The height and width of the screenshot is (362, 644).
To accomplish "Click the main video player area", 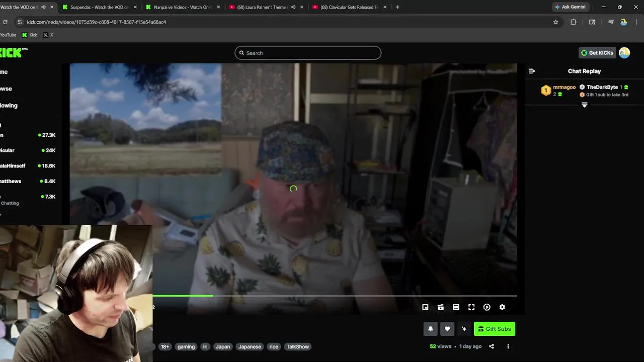I will pyautogui.click(x=293, y=189).
